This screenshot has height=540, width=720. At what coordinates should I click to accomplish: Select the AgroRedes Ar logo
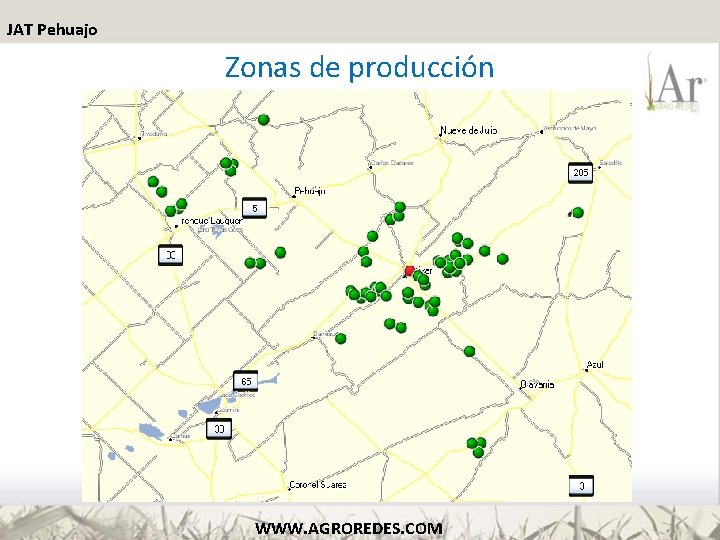coord(674,83)
